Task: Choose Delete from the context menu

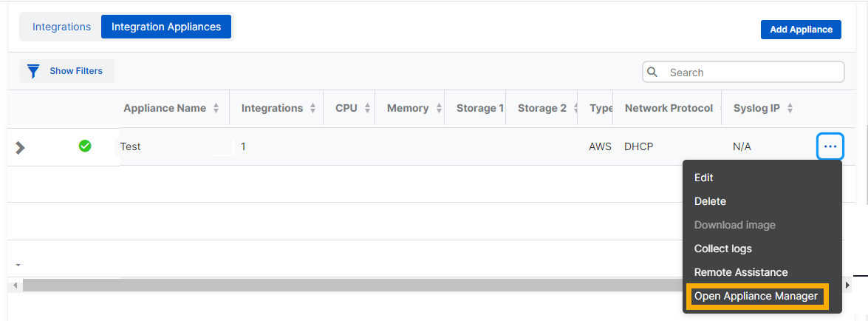Action: 710,201
